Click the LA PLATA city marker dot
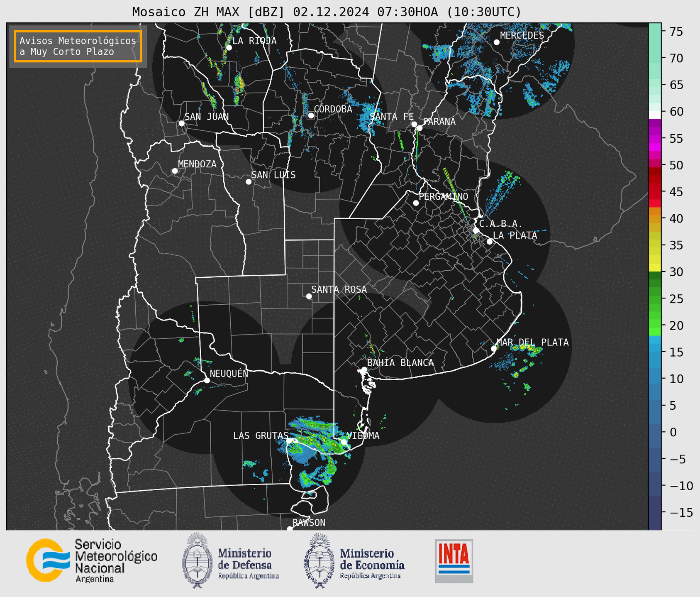This screenshot has width=700, height=597. 490,242
